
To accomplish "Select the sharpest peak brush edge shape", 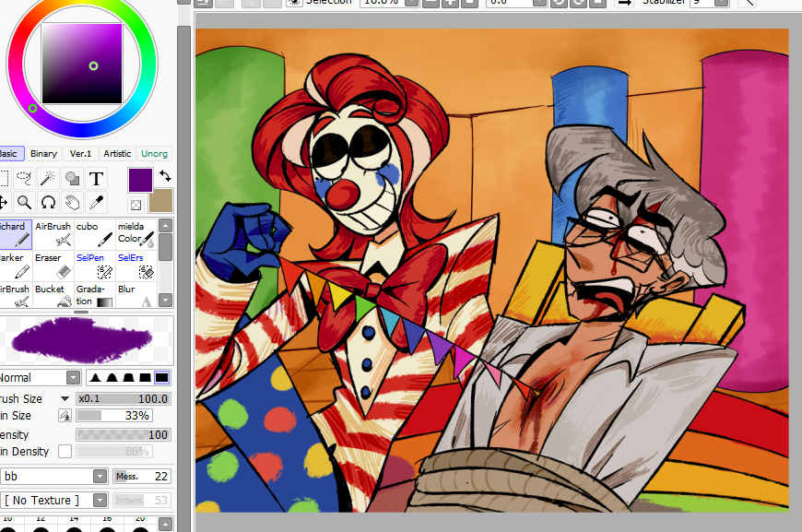I will pyautogui.click(x=95, y=378).
